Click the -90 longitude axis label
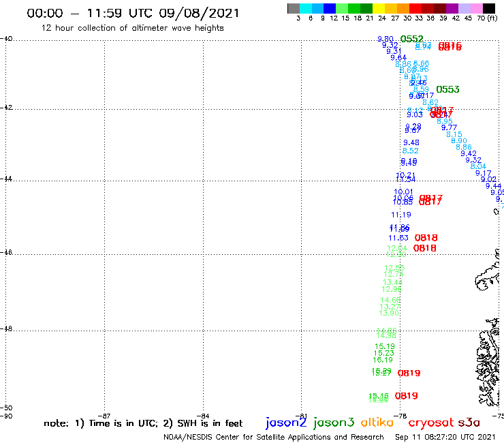This screenshot has height=443, width=504. click(x=6, y=416)
